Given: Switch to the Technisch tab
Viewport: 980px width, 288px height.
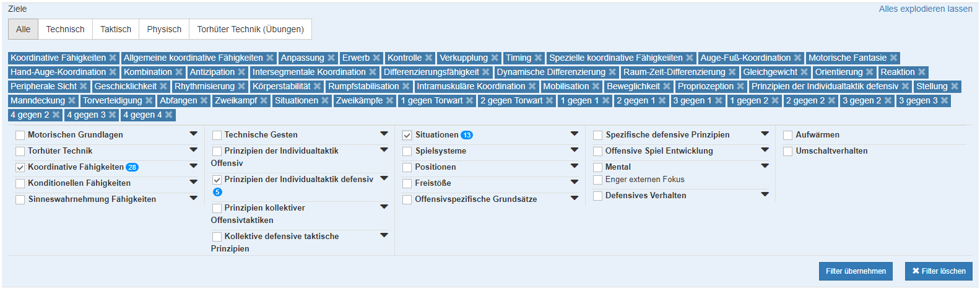Looking at the screenshot, I should click(65, 29).
